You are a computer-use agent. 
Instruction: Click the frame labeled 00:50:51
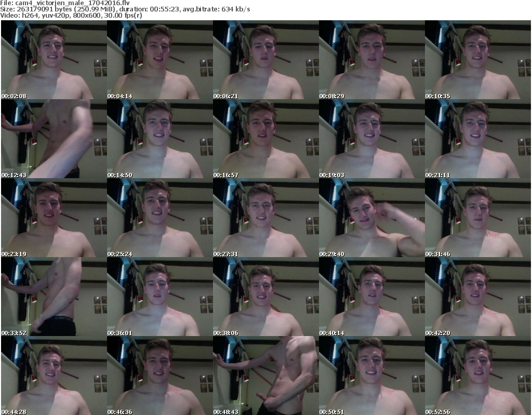point(371,376)
